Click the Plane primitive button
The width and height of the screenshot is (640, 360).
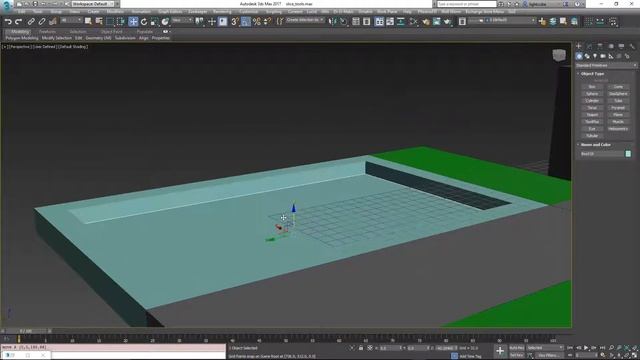pos(618,115)
